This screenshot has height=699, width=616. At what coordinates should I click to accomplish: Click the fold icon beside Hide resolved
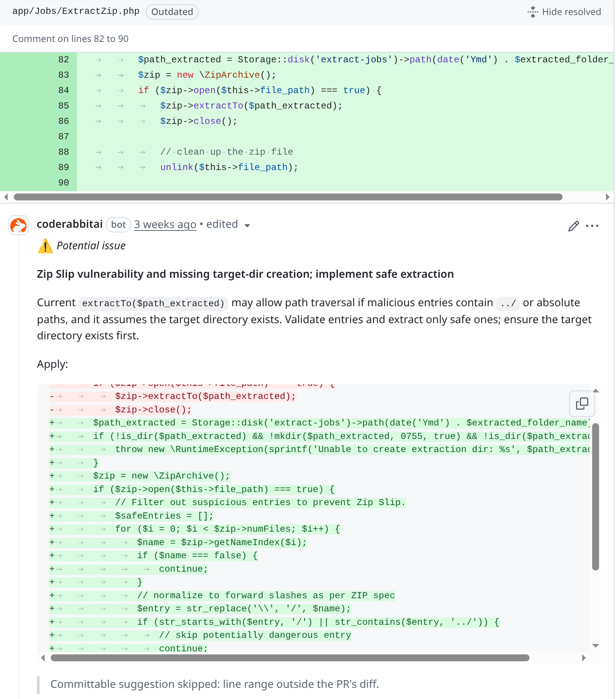point(533,12)
